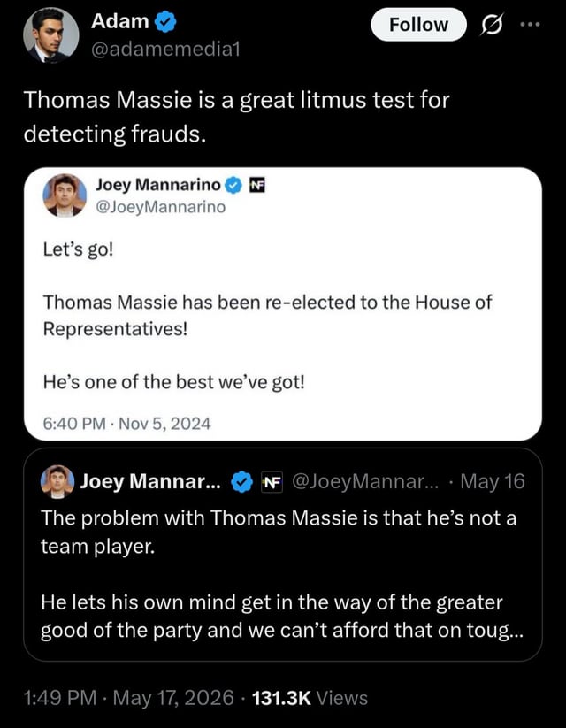The width and height of the screenshot is (566, 728).
Task: Click NF affiliate badge in quoted tweet
Action: point(272,482)
